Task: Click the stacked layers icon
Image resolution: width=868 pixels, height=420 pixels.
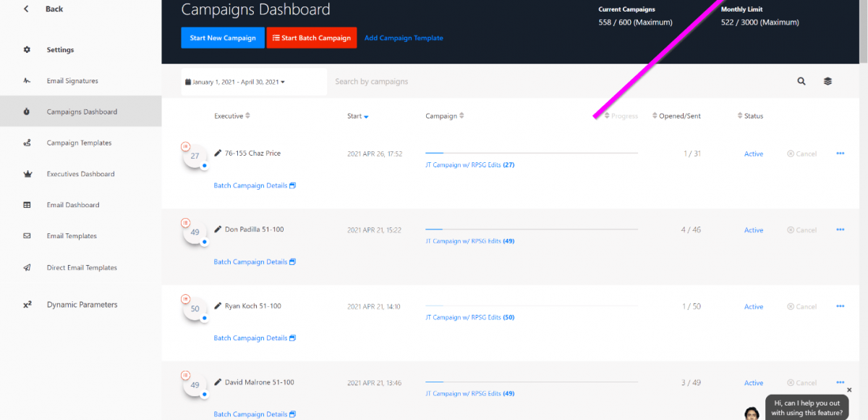Action: click(827, 82)
